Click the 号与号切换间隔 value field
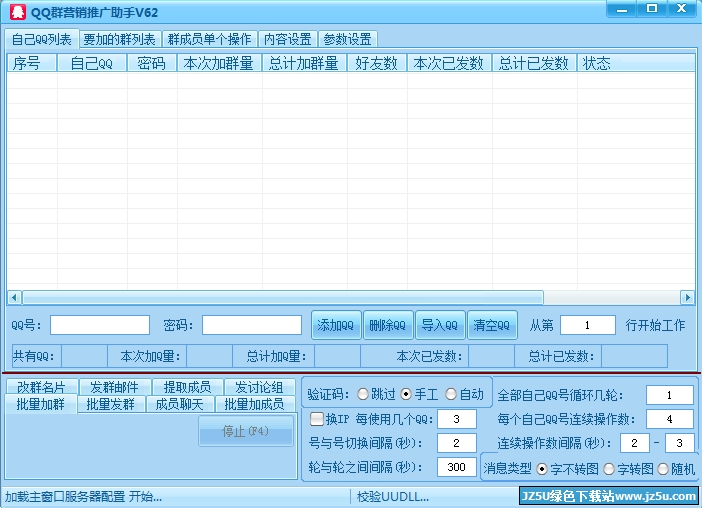 pos(457,443)
